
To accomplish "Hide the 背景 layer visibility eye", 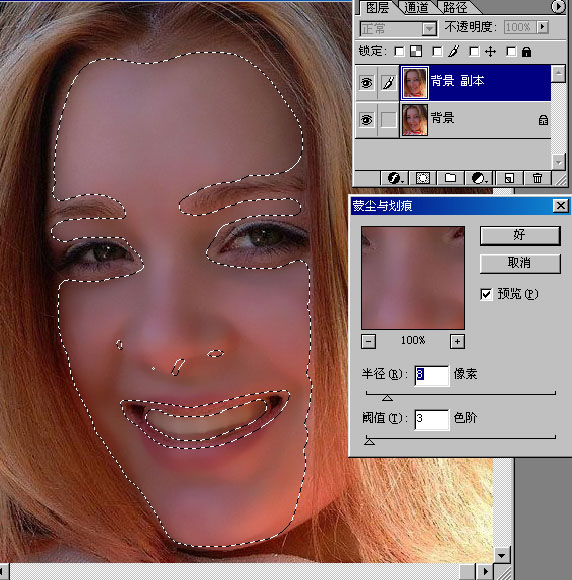I will (x=366, y=120).
